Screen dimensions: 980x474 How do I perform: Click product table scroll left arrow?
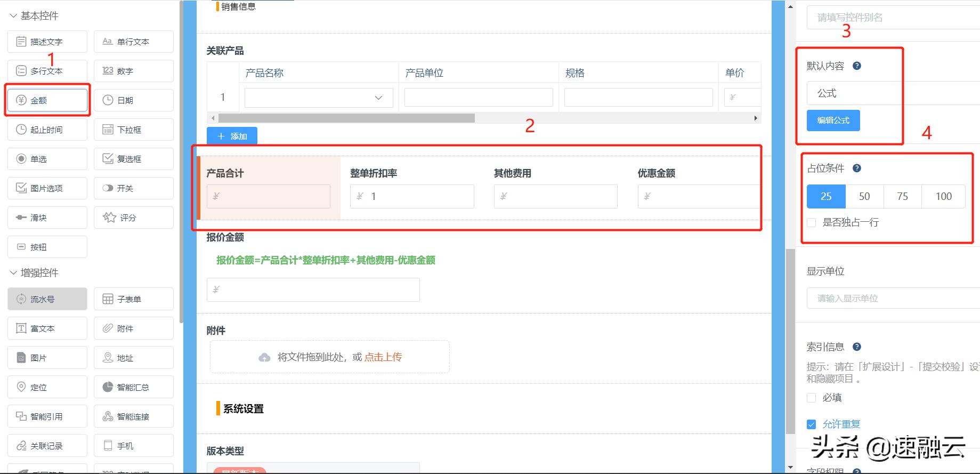213,118
